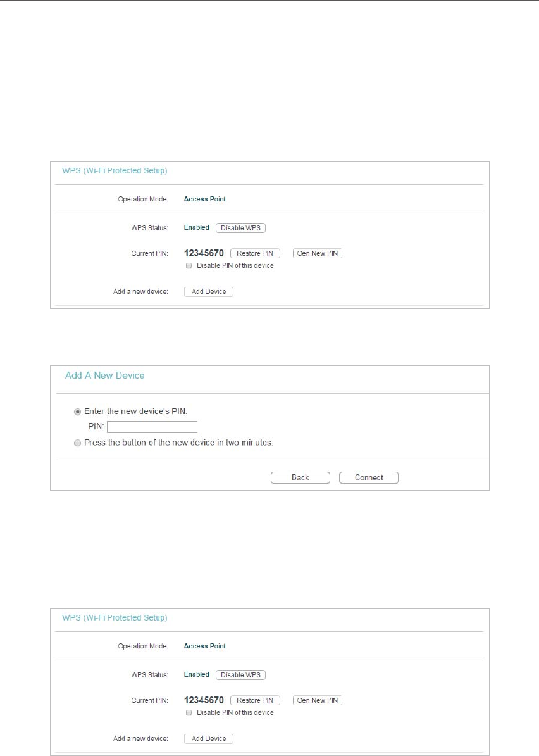
Task: Click upper 'WPS (Wi-Fi Protected Setup)' heading
Action: 115,171
